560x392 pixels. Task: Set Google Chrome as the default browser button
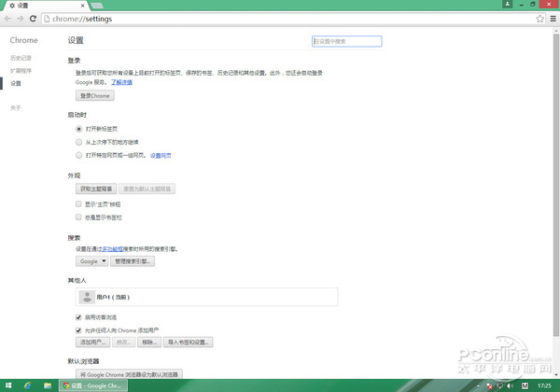click(x=129, y=374)
